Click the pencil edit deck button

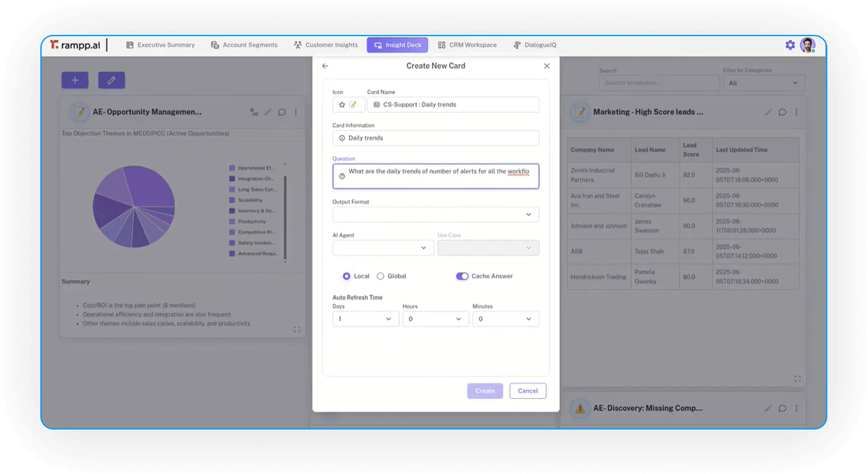coord(111,80)
